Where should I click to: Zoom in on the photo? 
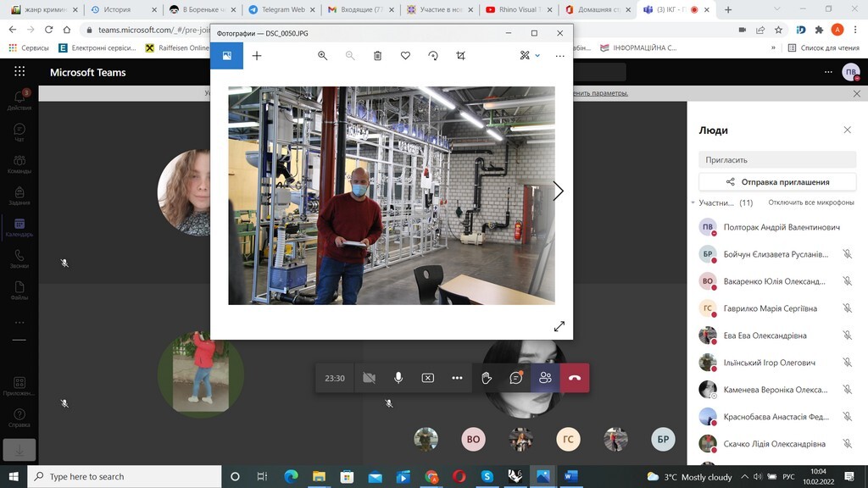tap(322, 56)
